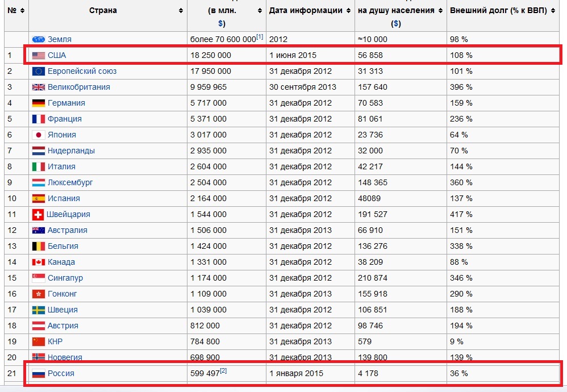Screen dimensions: 567x392
Task: Click the European Union flag icon
Action: [39, 71]
